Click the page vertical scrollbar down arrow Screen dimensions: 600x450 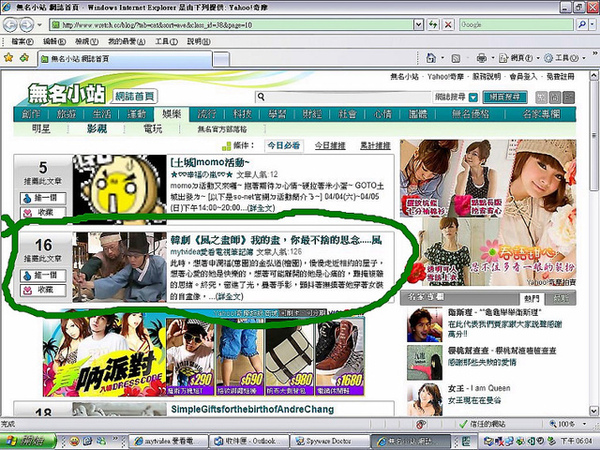coord(593,411)
